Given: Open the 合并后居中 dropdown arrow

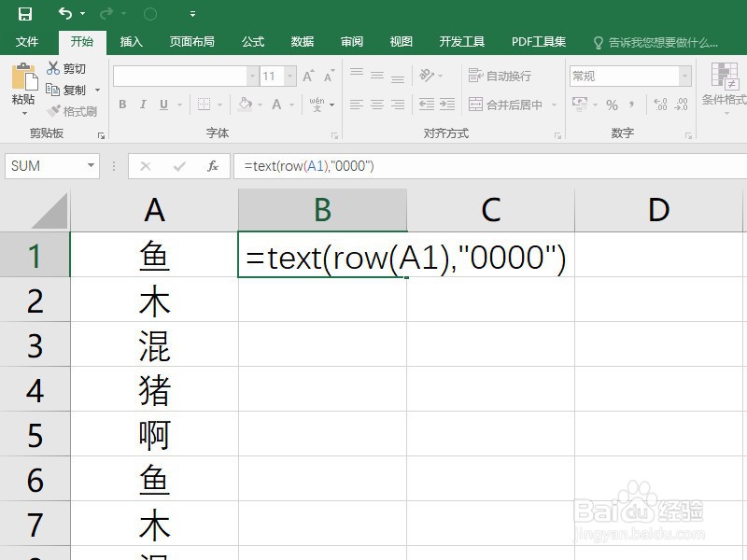Looking at the screenshot, I should tap(554, 105).
